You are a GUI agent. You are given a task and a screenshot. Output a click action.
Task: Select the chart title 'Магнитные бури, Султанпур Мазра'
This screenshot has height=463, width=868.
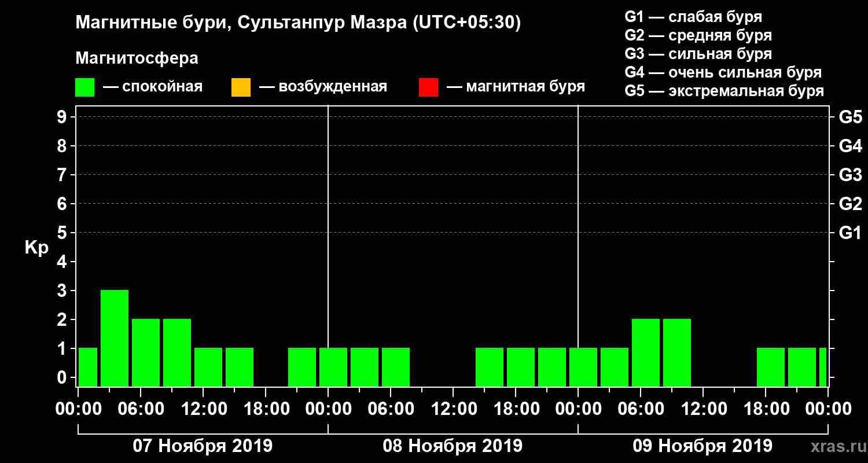(241, 23)
